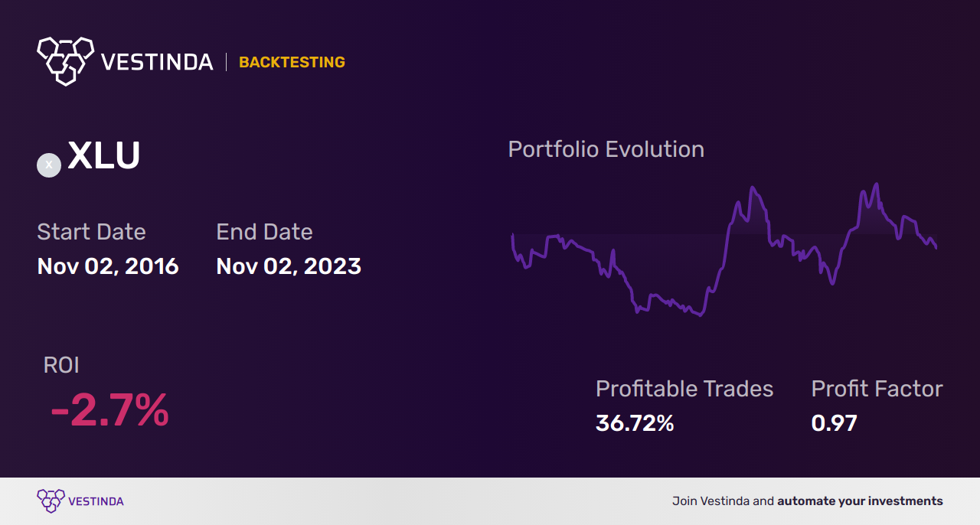Click the Vestinda hexagon logo in header

65,60
